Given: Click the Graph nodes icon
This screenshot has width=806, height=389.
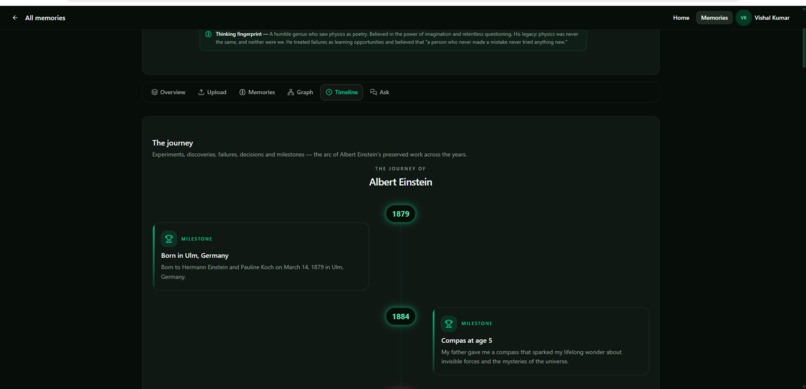Looking at the screenshot, I should [x=290, y=92].
